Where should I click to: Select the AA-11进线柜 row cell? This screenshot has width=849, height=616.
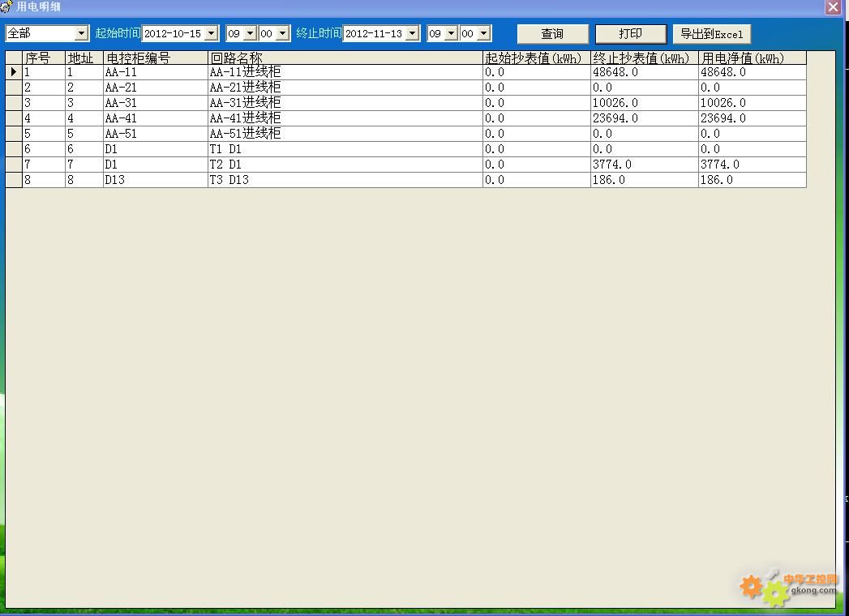coord(345,72)
